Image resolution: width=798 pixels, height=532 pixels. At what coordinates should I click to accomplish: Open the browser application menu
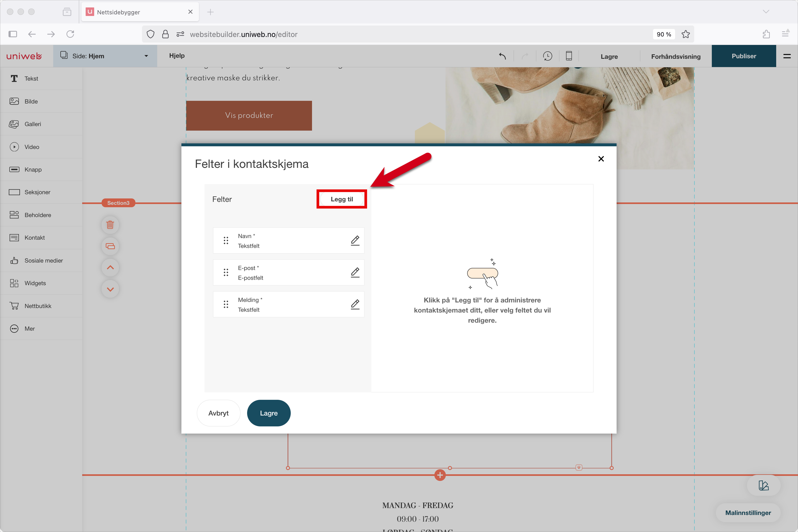785,34
